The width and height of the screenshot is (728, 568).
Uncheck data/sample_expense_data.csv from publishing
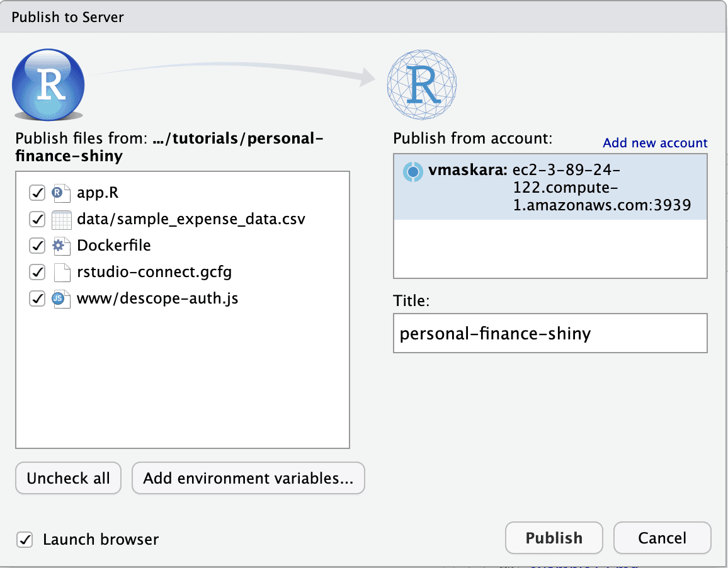click(37, 219)
